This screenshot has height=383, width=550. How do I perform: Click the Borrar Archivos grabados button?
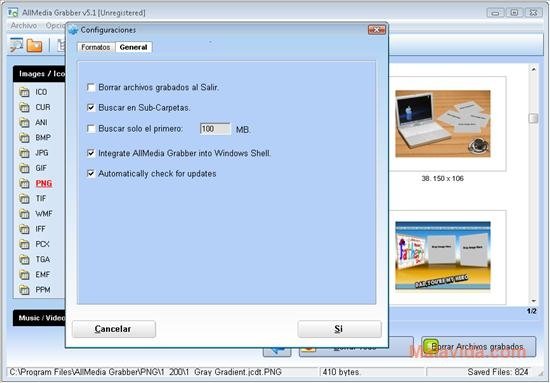478,347
